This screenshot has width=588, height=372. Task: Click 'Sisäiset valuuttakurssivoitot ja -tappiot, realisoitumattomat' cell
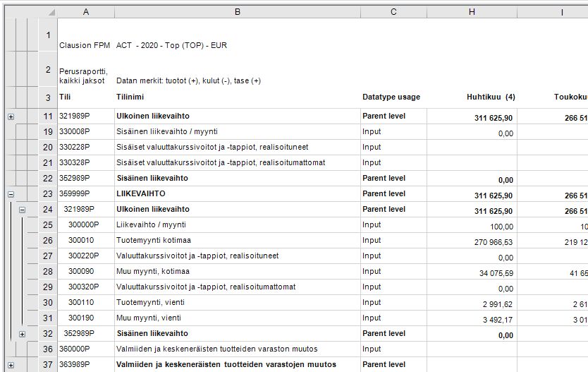(x=238, y=163)
